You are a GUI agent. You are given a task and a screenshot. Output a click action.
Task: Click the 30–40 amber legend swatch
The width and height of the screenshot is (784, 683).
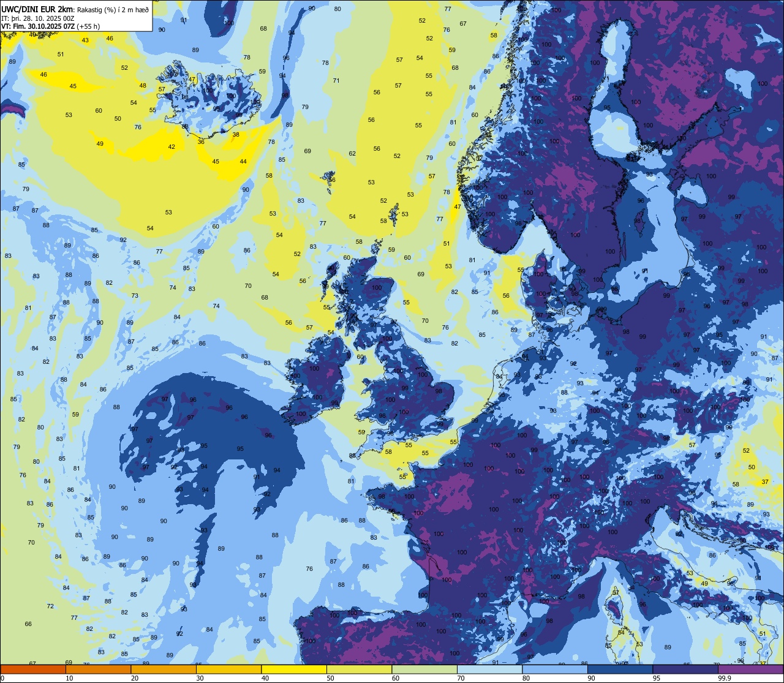pos(229,669)
